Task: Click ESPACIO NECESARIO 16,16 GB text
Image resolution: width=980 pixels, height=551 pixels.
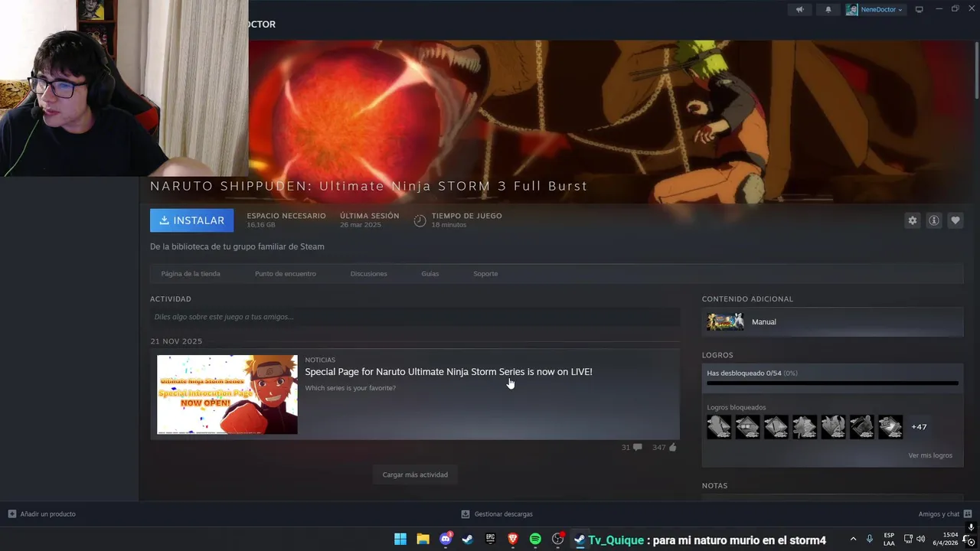Action: tap(286, 220)
